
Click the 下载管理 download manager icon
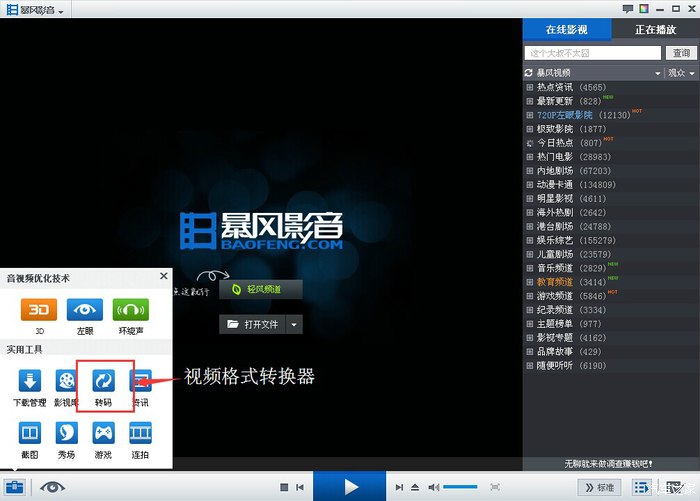coord(30,385)
